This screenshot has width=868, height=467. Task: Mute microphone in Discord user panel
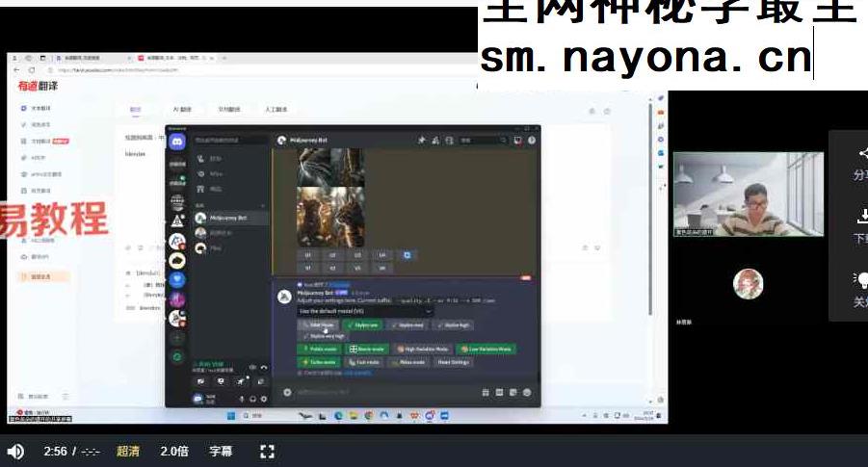point(242,399)
